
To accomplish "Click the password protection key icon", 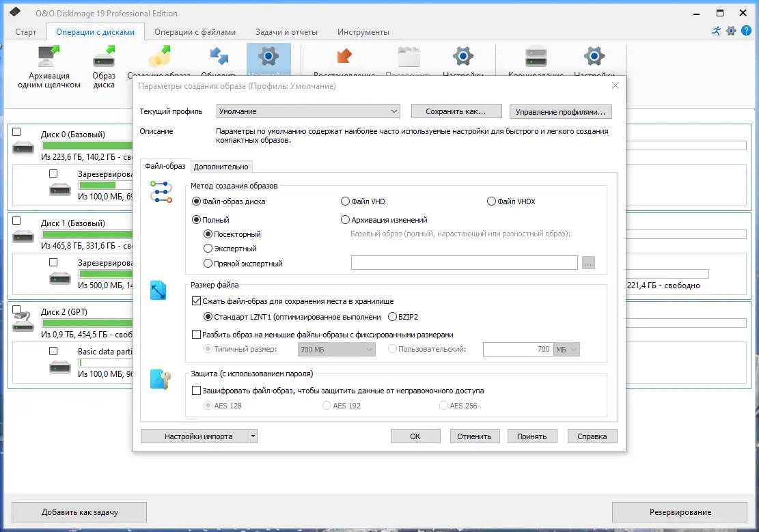I will click(161, 379).
